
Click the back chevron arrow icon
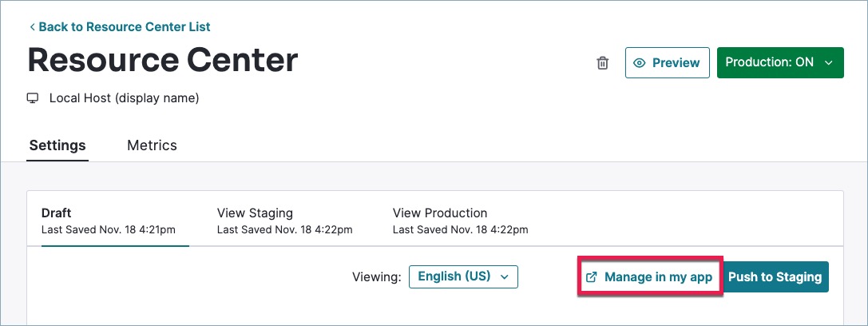tap(32, 27)
